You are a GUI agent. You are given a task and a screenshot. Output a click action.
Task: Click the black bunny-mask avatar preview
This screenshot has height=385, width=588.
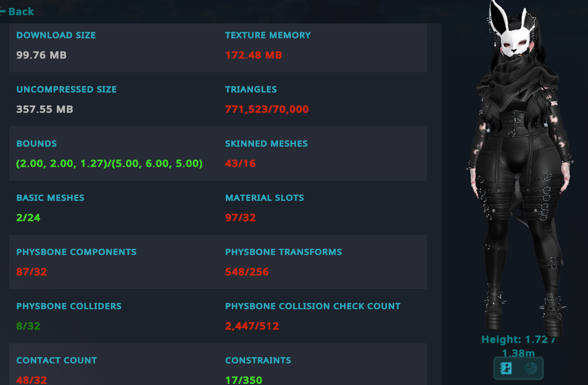click(x=520, y=169)
